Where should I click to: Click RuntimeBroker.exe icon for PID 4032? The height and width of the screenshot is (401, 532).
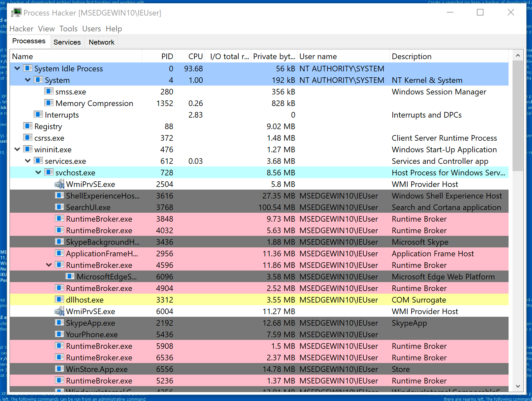(x=59, y=230)
